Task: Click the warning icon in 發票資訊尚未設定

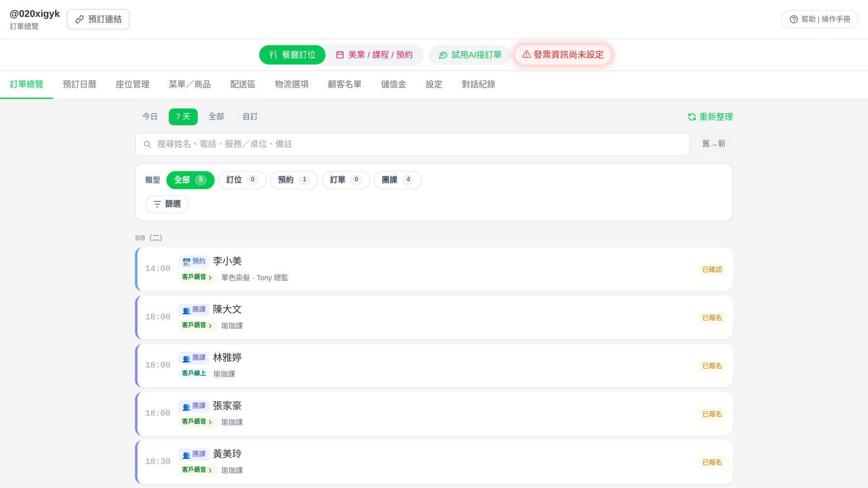Action: 527,55
